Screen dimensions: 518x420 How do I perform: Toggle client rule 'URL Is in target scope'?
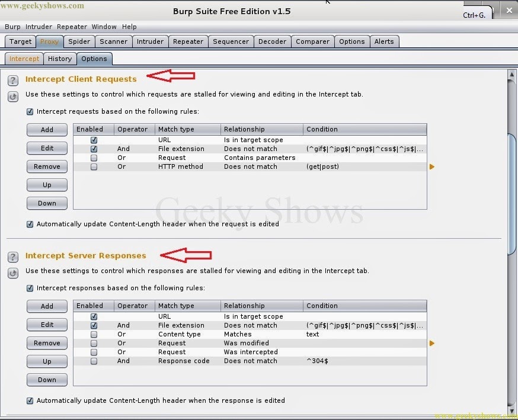[x=94, y=140]
